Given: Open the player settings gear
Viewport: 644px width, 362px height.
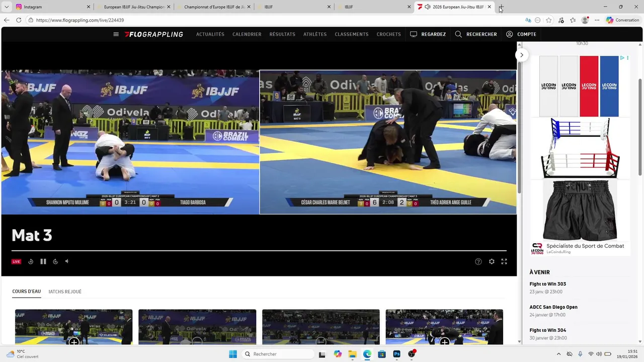Looking at the screenshot, I should pos(492,261).
